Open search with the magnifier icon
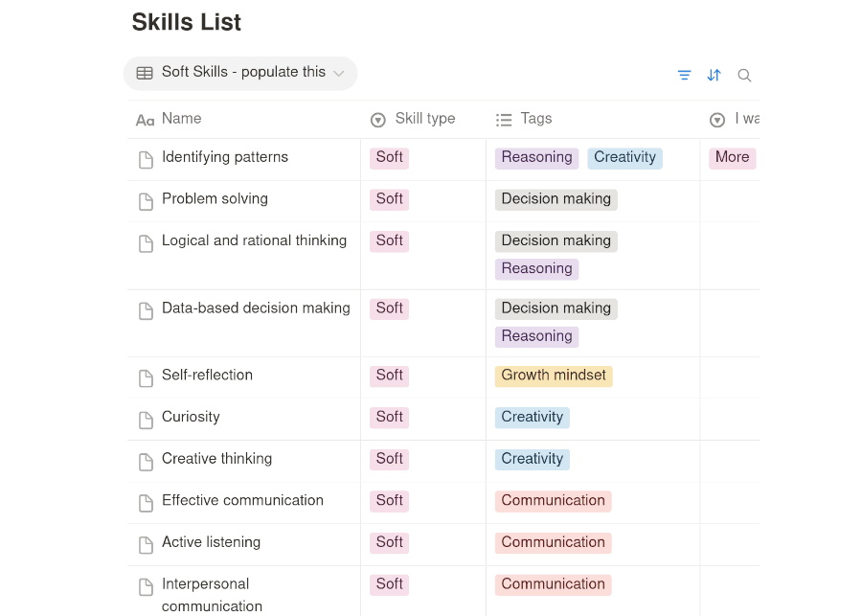Screen dimensions: 862x616 tap(744, 76)
